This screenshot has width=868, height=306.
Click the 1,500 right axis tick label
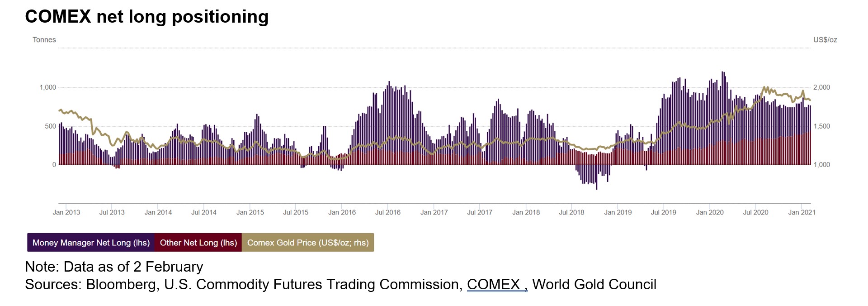pyautogui.click(x=821, y=126)
